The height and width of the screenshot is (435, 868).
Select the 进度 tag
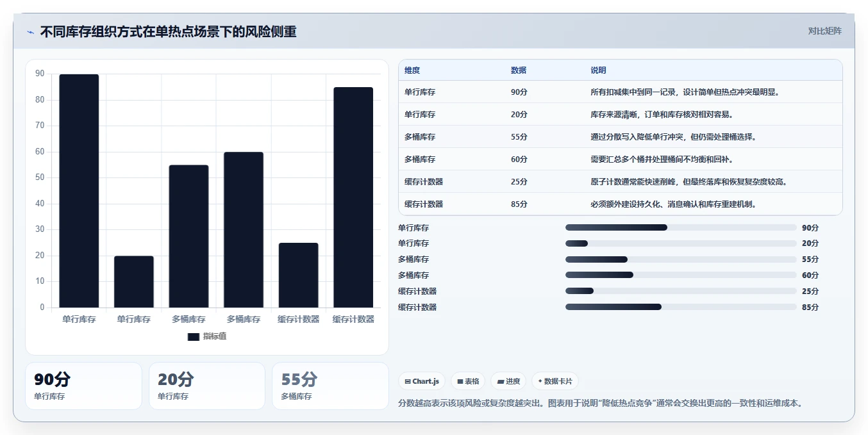pos(508,381)
